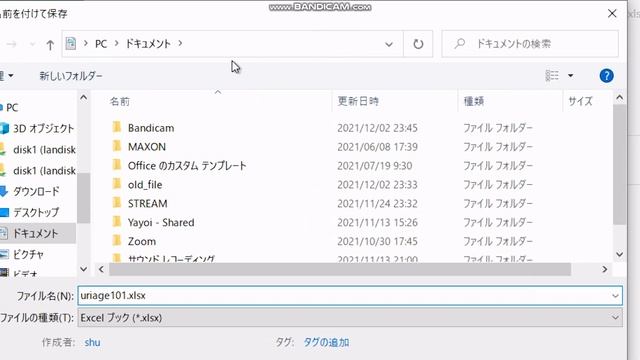
Task: Open the address bar history dropdown
Action: coord(389,44)
